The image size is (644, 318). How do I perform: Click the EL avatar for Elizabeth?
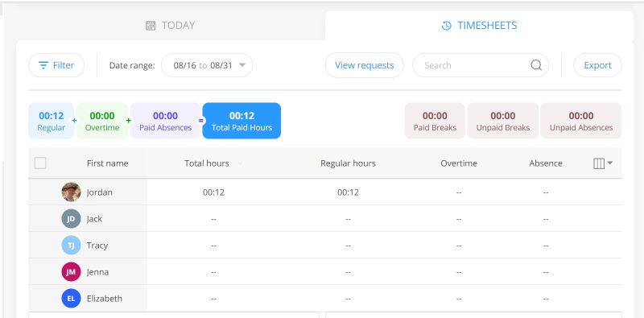[71, 299]
